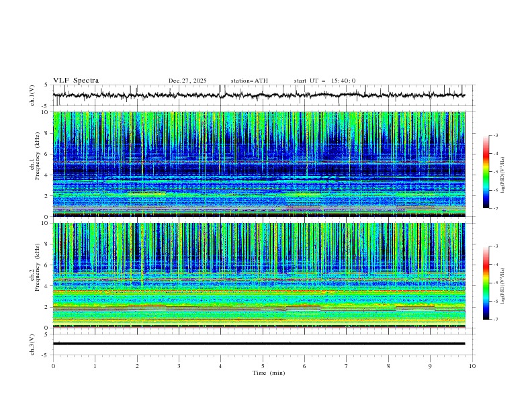Click the VLF Spectra title text
532x411 pixels.
pyautogui.click(x=76, y=81)
